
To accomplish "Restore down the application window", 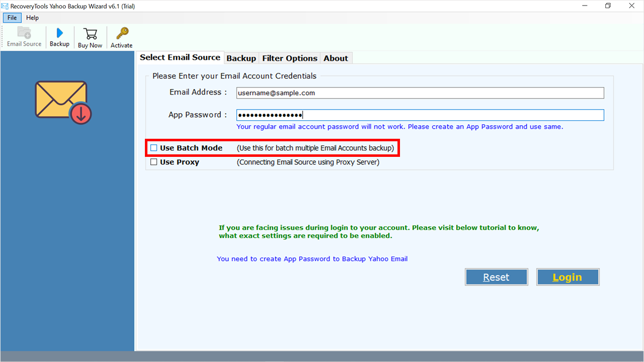I will click(608, 6).
